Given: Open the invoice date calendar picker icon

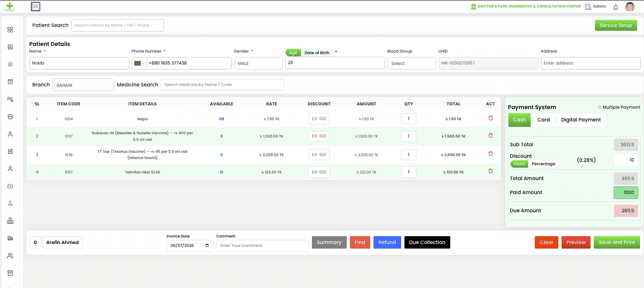Looking at the screenshot, I should (207, 245).
